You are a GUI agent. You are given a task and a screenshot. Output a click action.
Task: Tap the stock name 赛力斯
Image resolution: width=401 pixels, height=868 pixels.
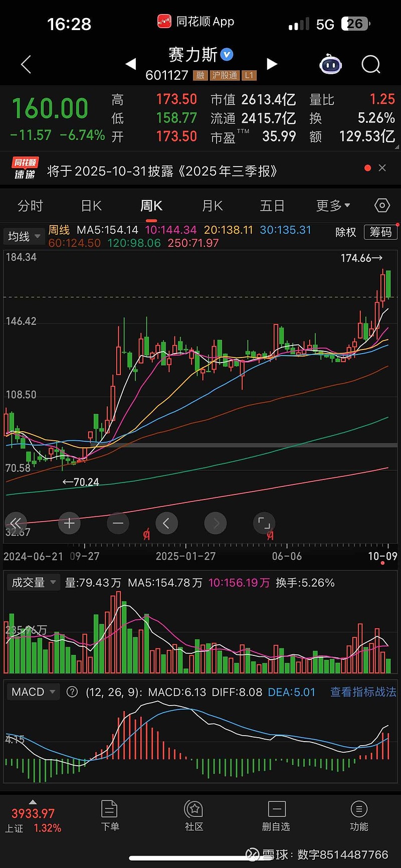[x=193, y=54]
